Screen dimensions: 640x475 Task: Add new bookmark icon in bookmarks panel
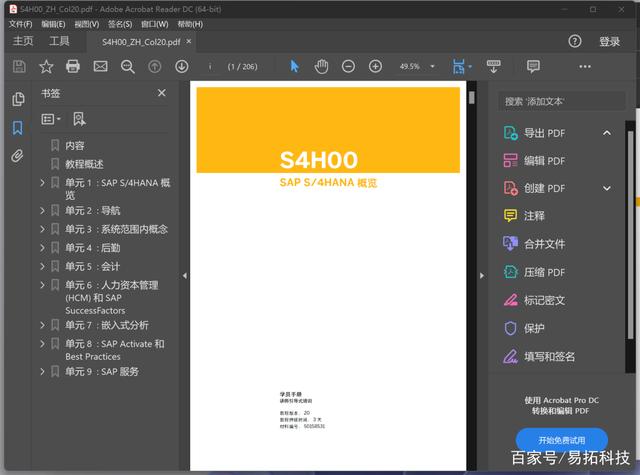(79, 119)
